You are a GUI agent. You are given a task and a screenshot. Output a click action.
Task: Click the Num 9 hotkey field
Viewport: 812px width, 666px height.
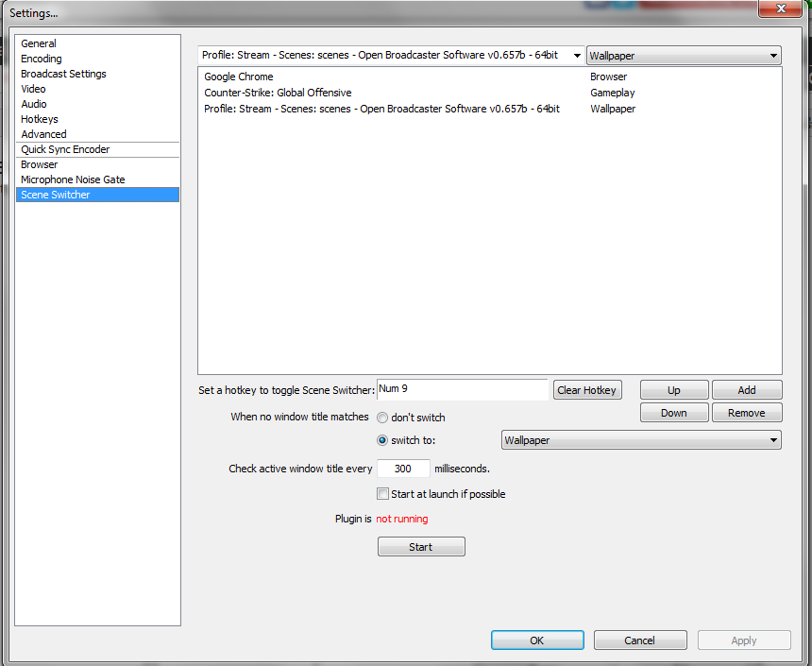point(462,389)
